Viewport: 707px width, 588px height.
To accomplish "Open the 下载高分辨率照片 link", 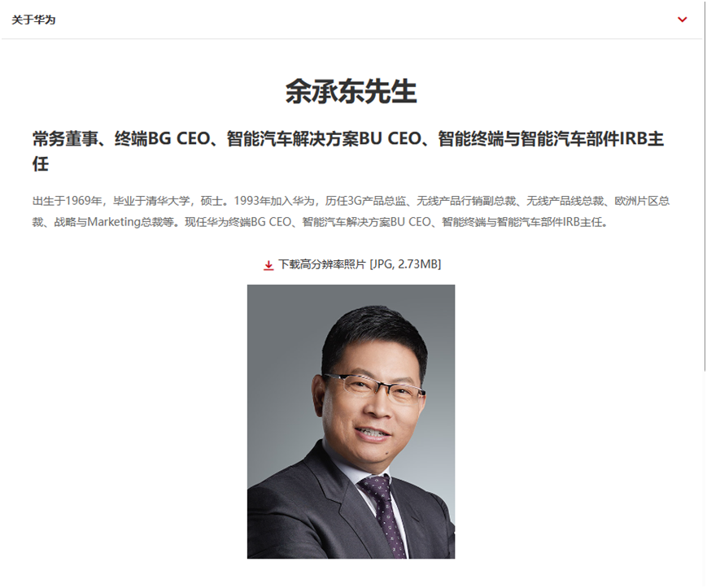I will 322,264.
